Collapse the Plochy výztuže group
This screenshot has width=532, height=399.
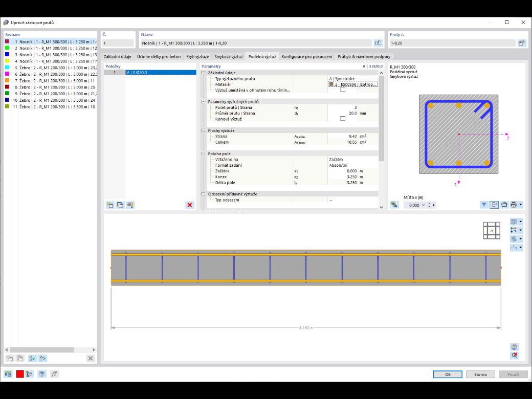coord(204,130)
